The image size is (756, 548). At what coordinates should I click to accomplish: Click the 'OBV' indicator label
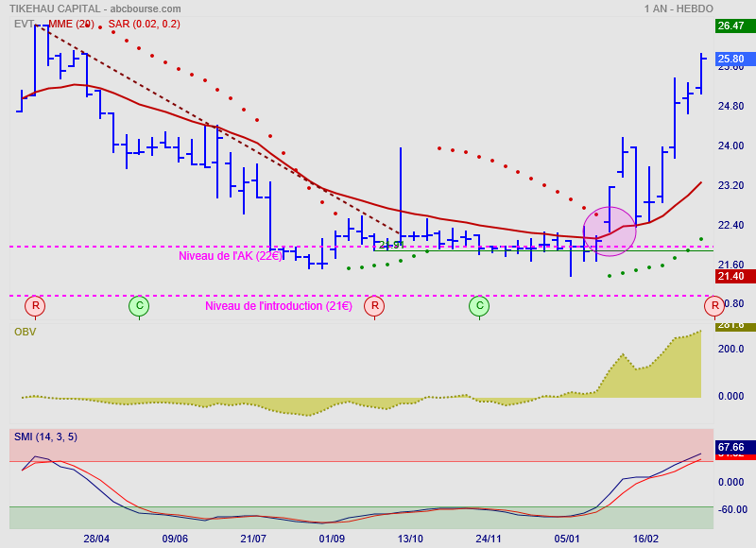26,332
